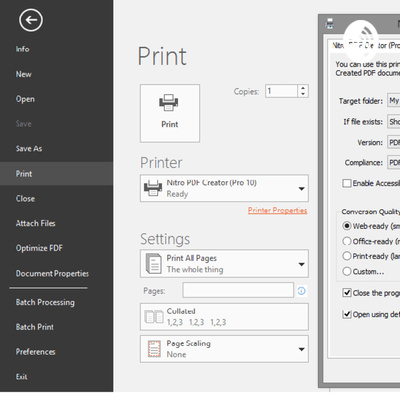Click the Pages info icon
The width and height of the screenshot is (400, 400).
click(302, 291)
